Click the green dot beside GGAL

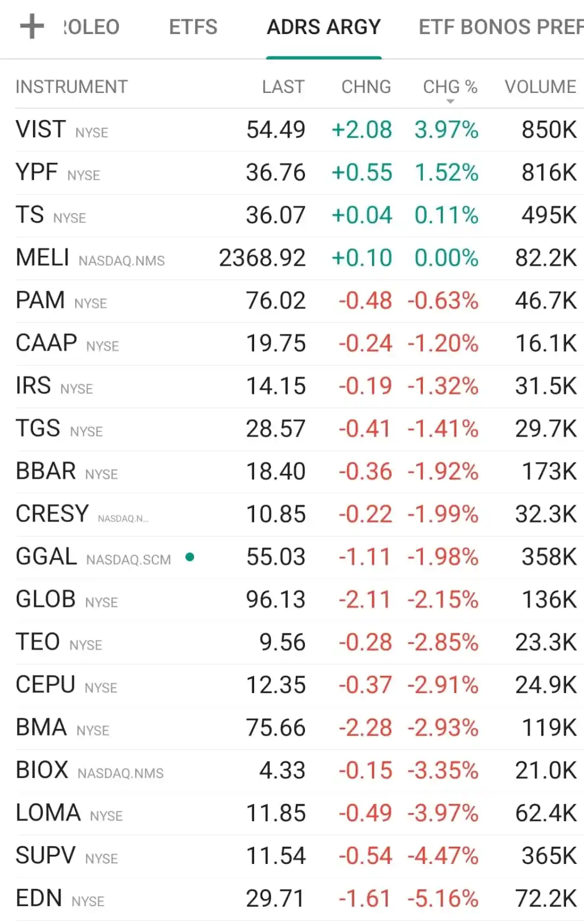point(189,557)
